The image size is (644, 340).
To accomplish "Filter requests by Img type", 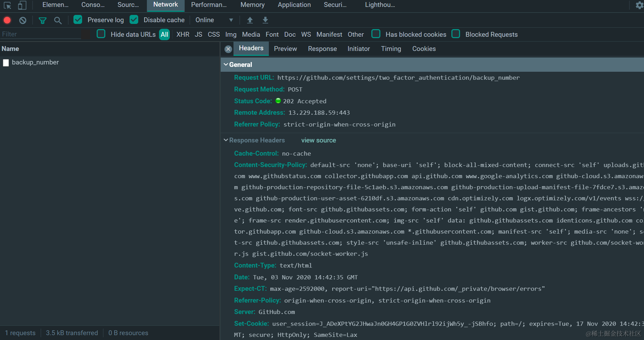I will [231, 35].
